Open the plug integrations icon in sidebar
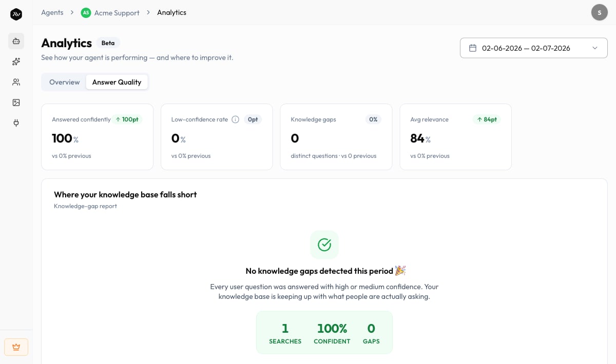Viewport: 616px width, 364px height. 16,123
